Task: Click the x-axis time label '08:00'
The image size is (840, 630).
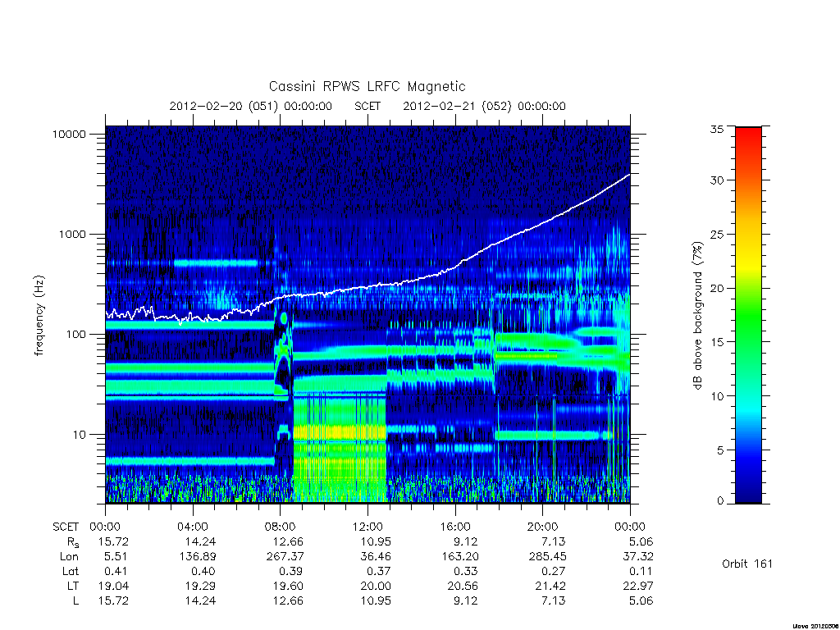Action: click(281, 527)
